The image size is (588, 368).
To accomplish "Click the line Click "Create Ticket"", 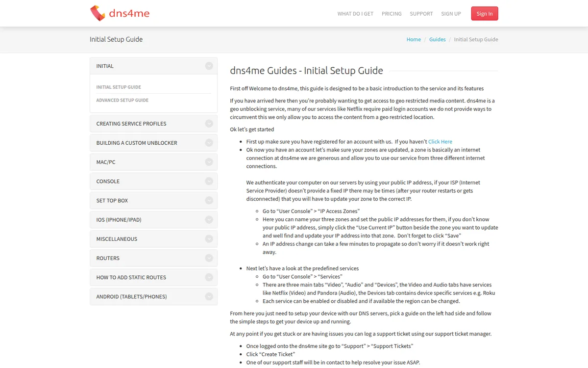I will click(270, 354).
